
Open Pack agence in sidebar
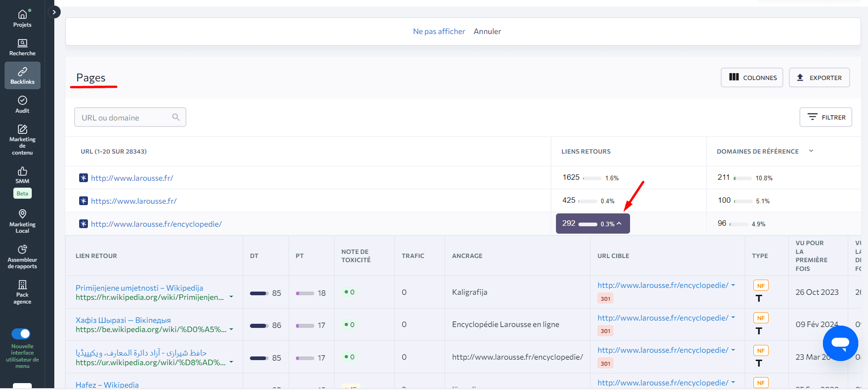22,292
